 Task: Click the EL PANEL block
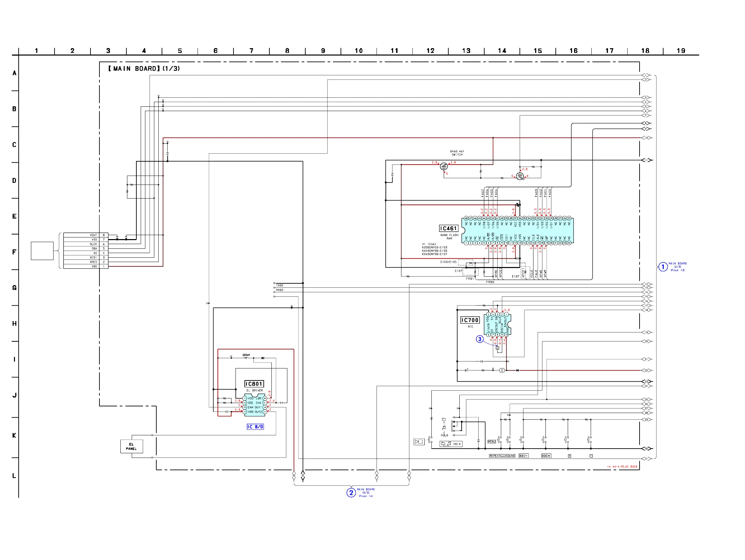coord(131,446)
